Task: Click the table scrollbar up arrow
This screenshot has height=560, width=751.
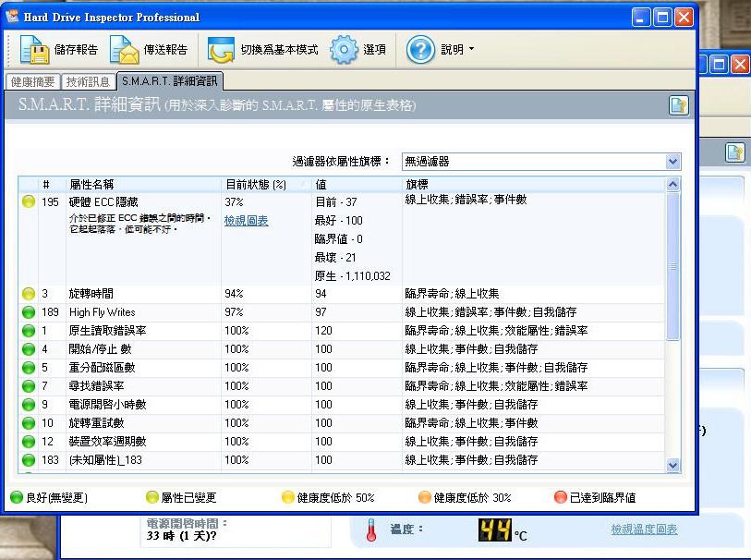Action: pyautogui.click(x=672, y=185)
